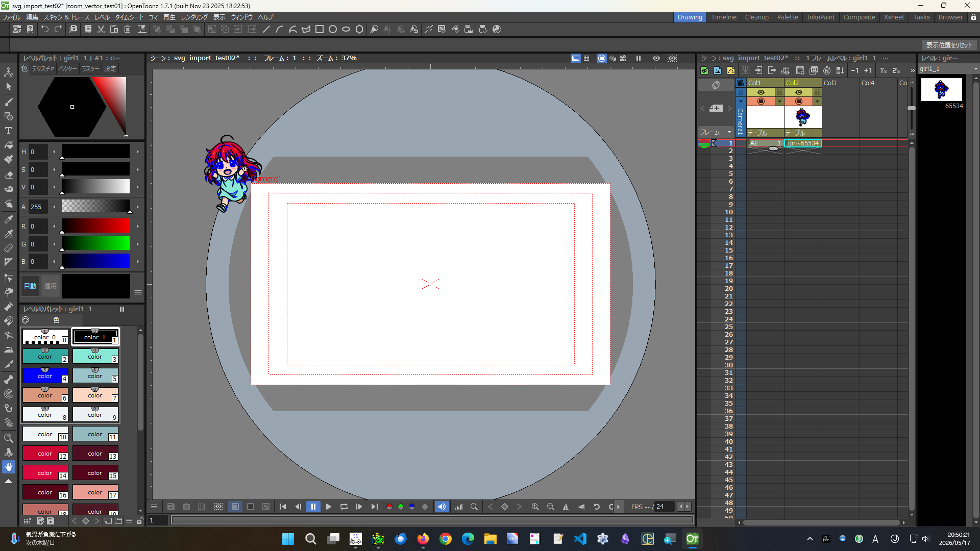The height and width of the screenshot is (551, 980).
Task: Open the フレーム dropdown in xsheet
Action: click(716, 132)
